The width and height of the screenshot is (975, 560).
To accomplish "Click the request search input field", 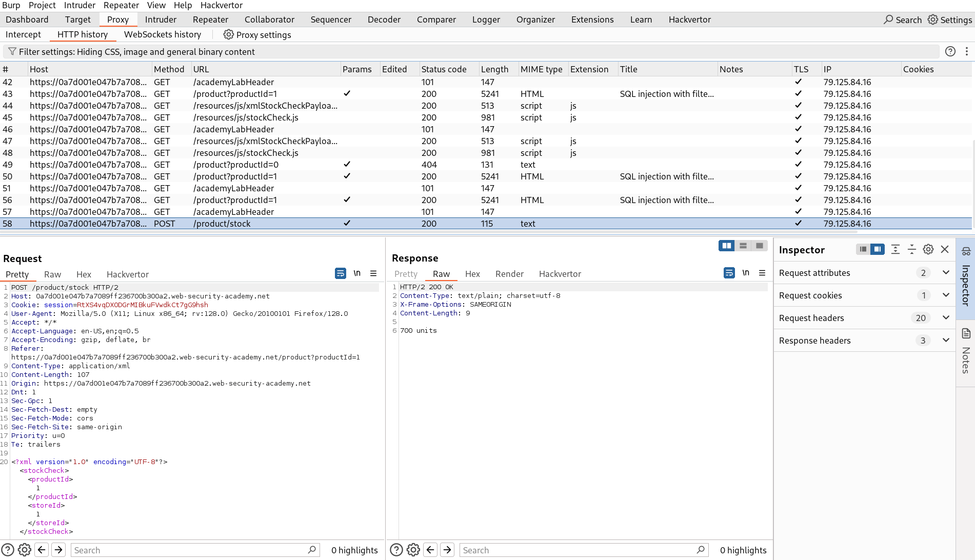I will click(x=195, y=550).
